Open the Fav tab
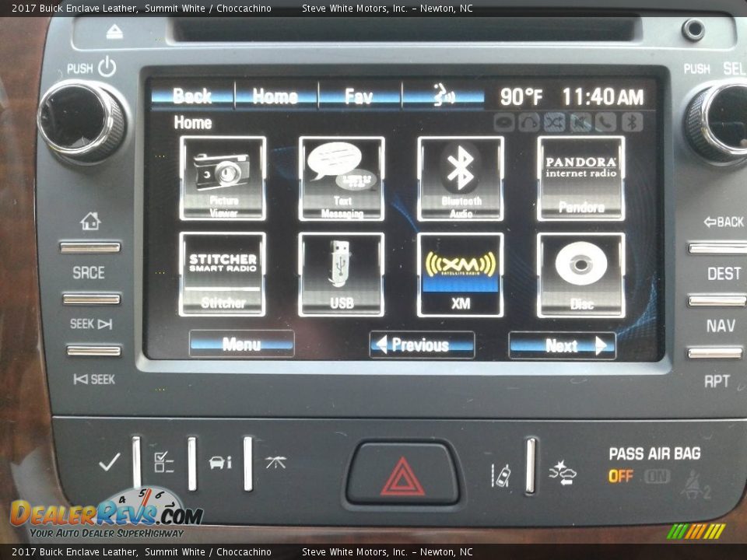This screenshot has height=560, width=747. (359, 96)
